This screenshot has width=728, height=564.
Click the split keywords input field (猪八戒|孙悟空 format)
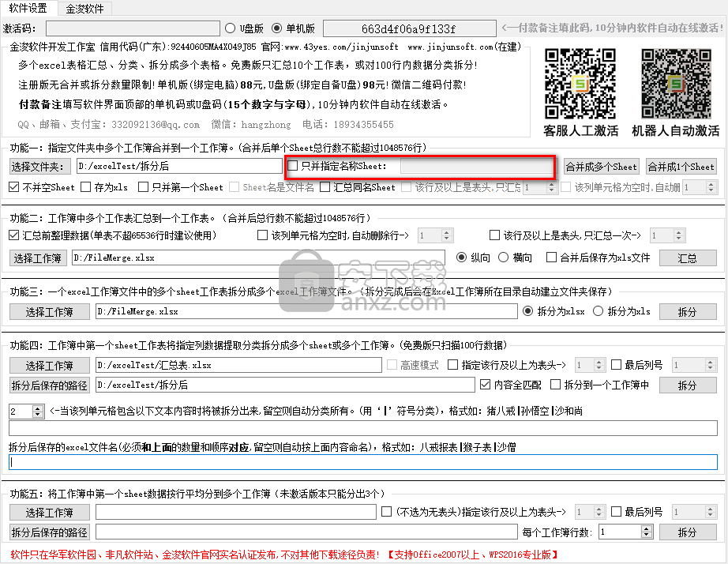[x=363, y=428]
